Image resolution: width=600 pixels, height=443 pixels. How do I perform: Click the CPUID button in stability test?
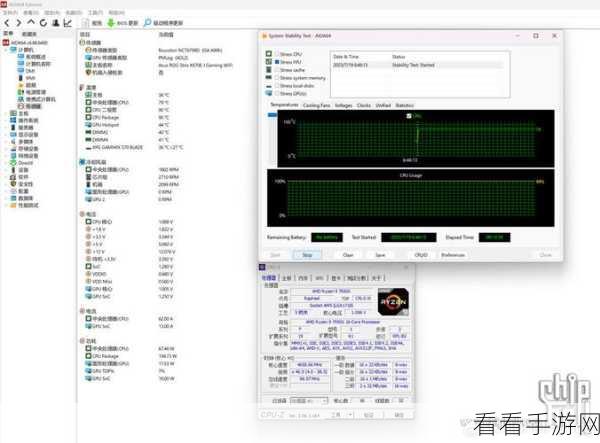click(421, 255)
